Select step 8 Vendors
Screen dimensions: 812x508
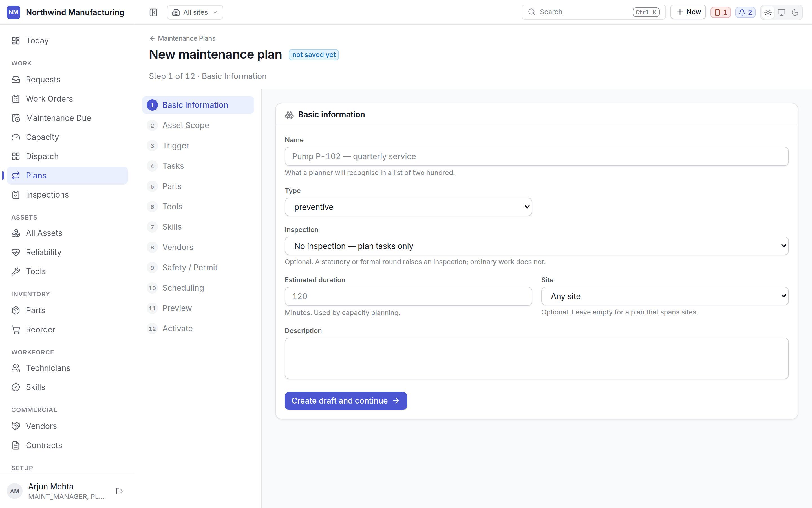(x=198, y=247)
